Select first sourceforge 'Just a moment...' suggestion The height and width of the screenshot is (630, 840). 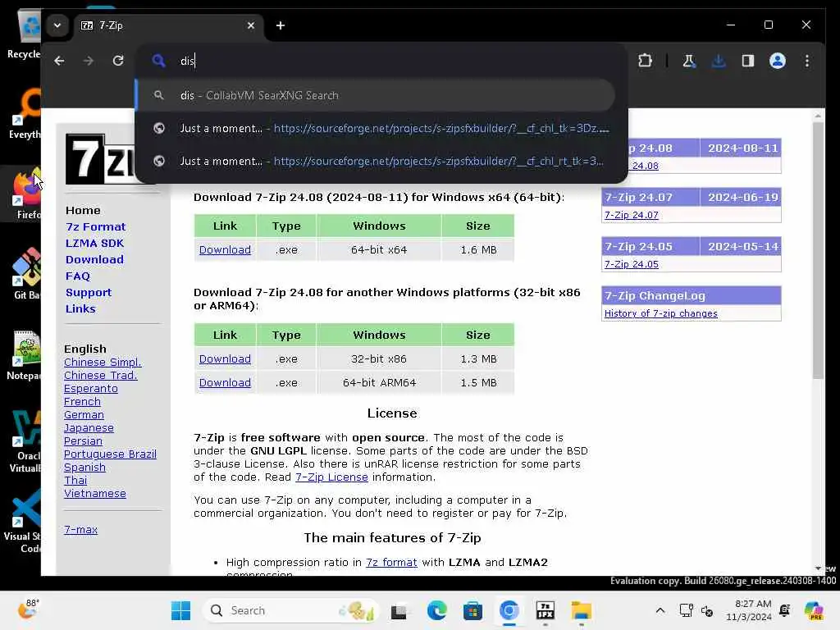pyautogui.click(x=381, y=128)
